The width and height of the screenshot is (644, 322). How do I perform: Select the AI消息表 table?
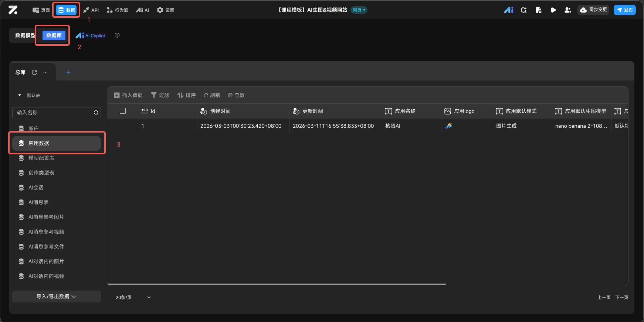click(x=57, y=202)
